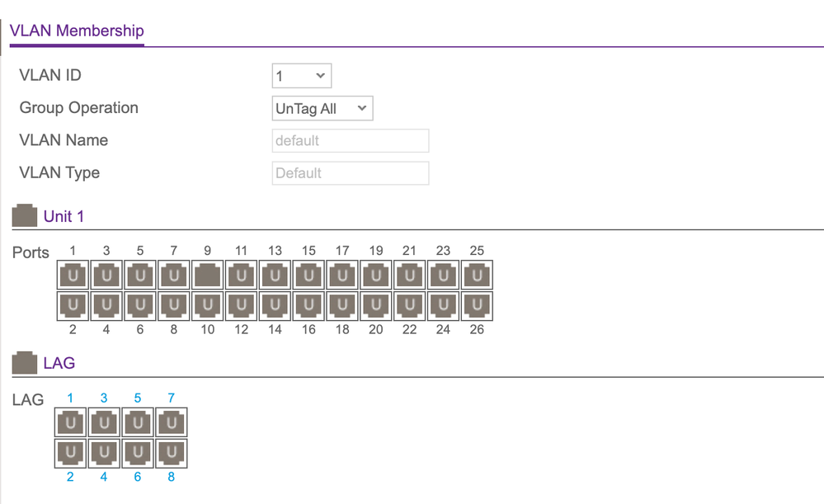
Task: Collapse the Unit 1 section
Action: pyautogui.click(x=26, y=216)
